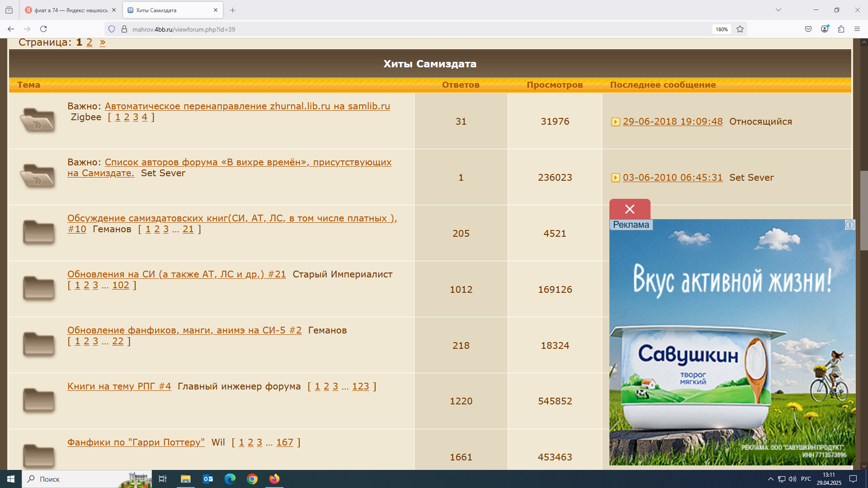Screen dimensions: 868x488
Task: Expand the list all tabs arrow
Action: coord(778,10)
